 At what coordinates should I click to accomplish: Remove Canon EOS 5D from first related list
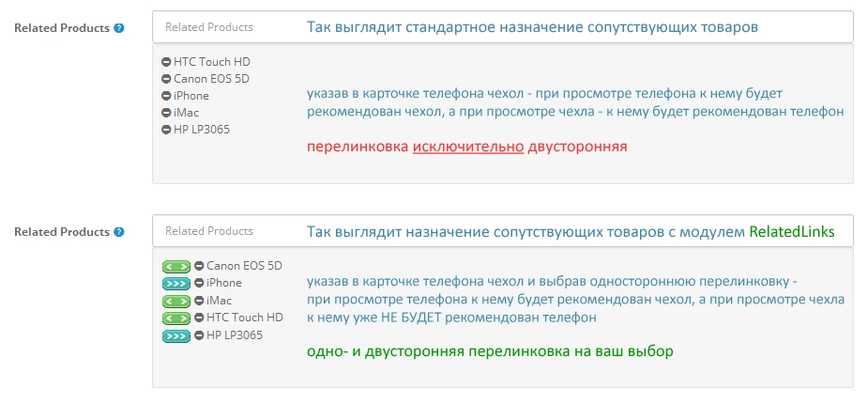(166, 79)
